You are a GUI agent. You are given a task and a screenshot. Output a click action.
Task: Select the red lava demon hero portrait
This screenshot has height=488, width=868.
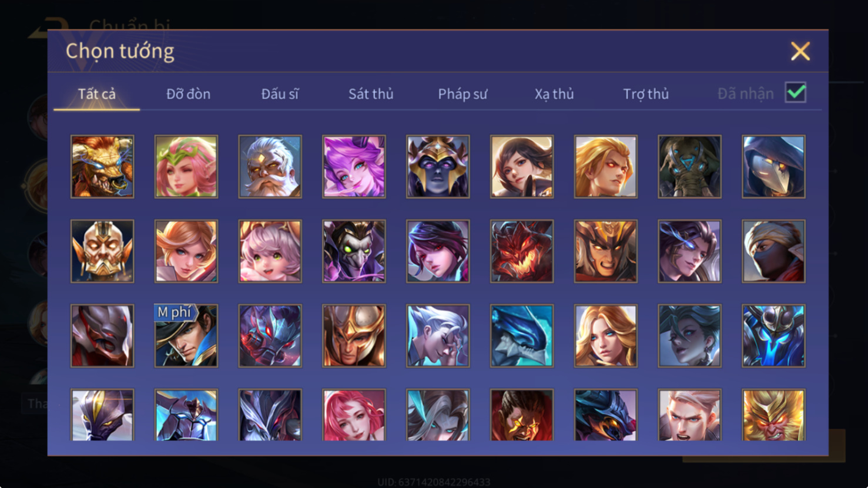(x=522, y=251)
